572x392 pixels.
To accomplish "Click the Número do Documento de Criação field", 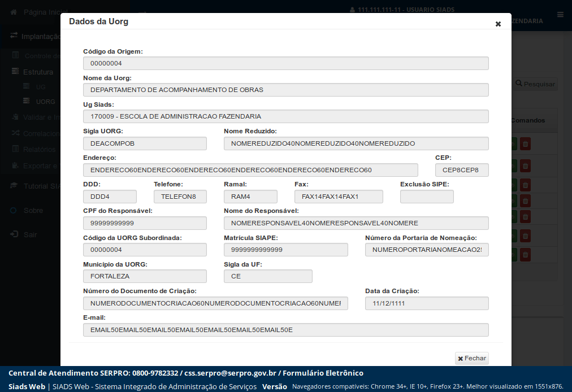I will (215, 303).
